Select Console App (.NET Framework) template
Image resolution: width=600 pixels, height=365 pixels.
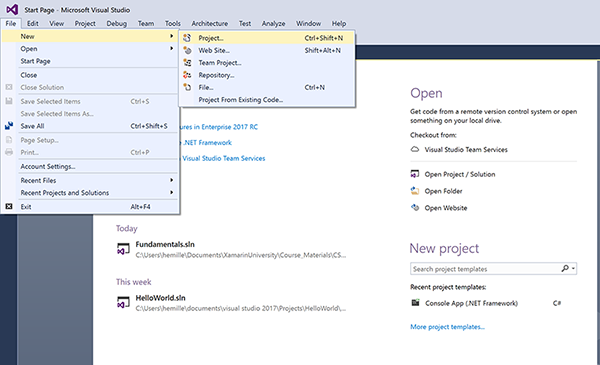pos(471,303)
